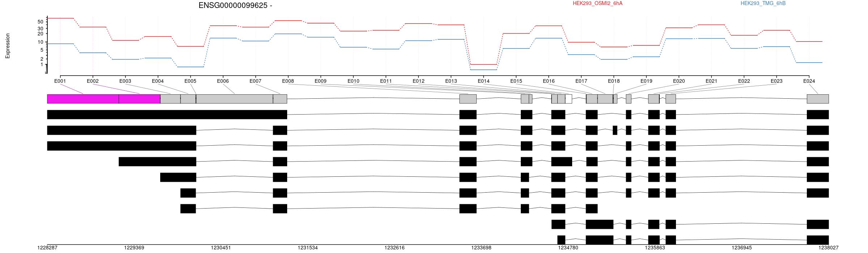Click y-axis tick value 5
Image resolution: width=868 pixels, height=253 pixels.
point(42,51)
